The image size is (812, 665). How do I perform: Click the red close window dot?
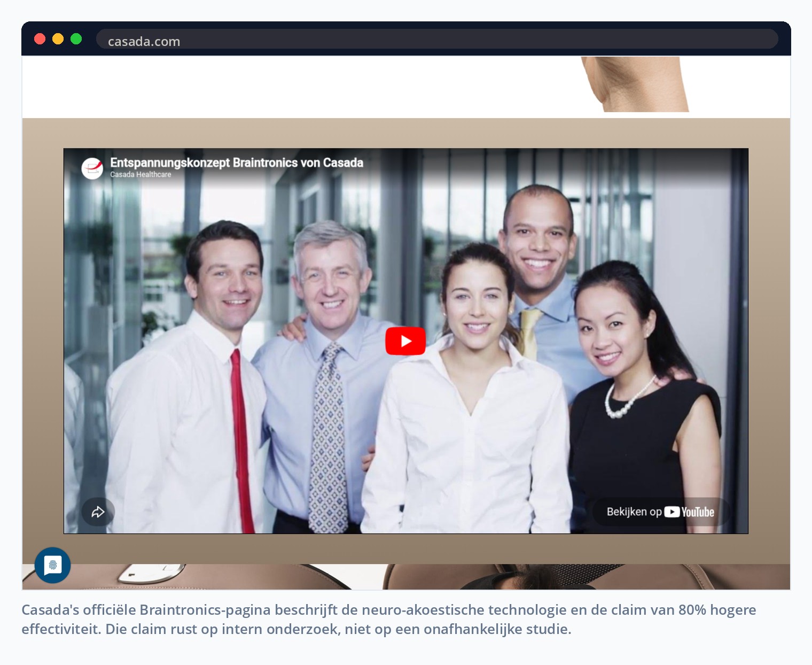coord(40,39)
